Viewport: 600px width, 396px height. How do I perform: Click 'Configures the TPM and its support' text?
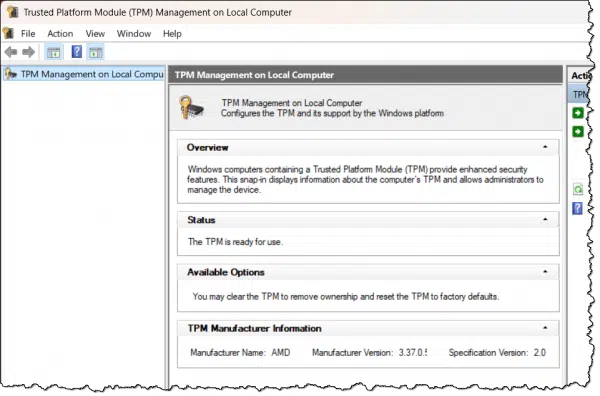click(x=332, y=113)
